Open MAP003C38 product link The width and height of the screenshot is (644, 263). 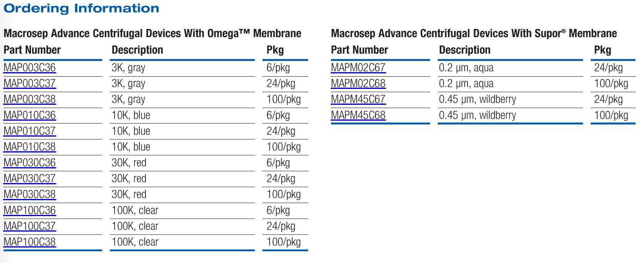[30, 99]
